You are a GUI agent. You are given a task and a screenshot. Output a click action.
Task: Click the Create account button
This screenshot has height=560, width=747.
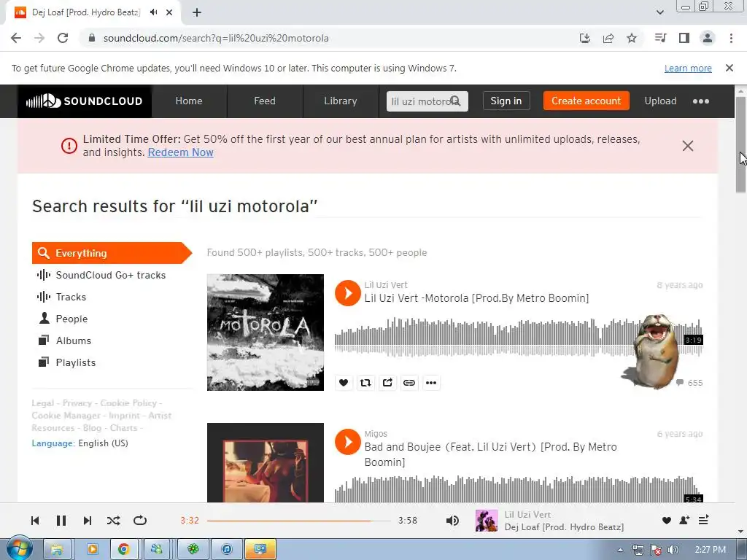[586, 101]
